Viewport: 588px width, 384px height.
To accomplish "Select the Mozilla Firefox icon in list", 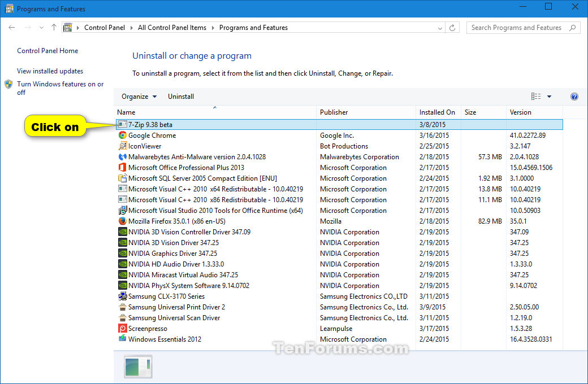I will (122, 221).
